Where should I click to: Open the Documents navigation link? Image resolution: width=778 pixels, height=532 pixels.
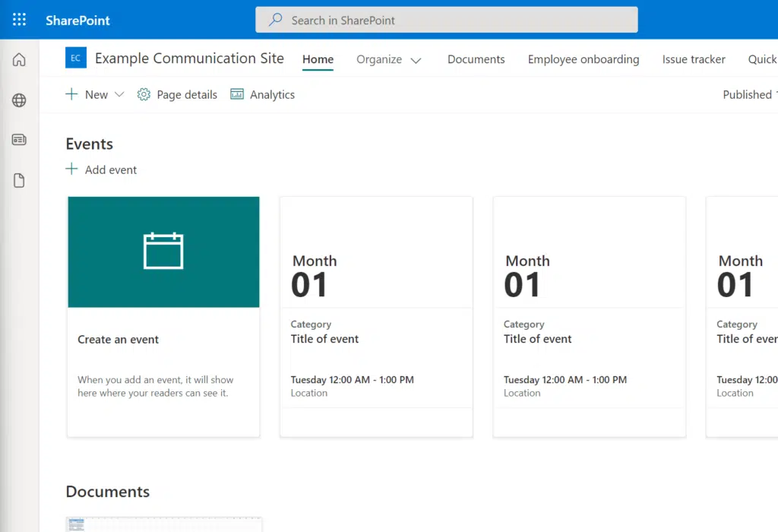[x=476, y=59]
